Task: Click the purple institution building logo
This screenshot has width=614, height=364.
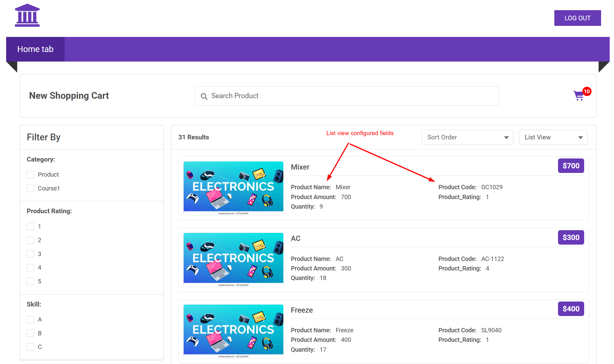Action: [x=27, y=15]
